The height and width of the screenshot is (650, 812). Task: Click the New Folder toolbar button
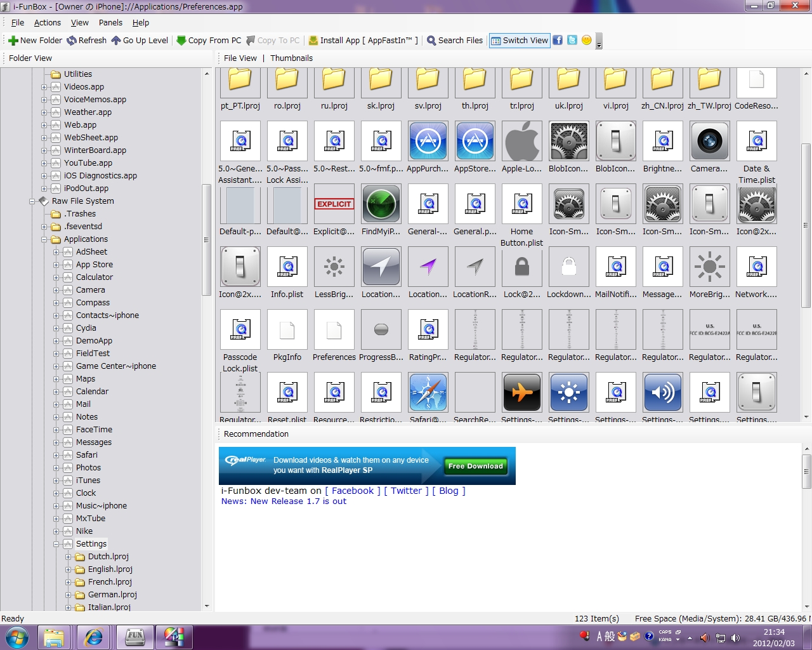(x=35, y=40)
